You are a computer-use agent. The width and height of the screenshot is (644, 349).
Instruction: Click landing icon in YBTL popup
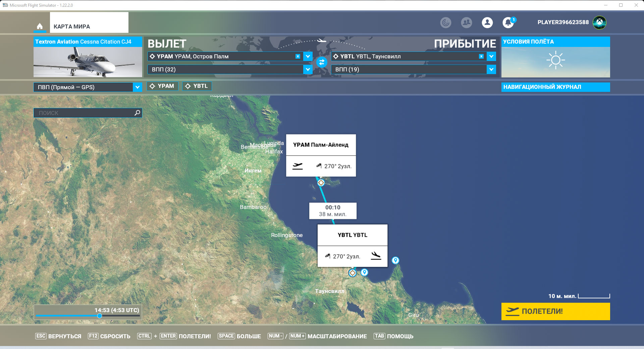[376, 256]
